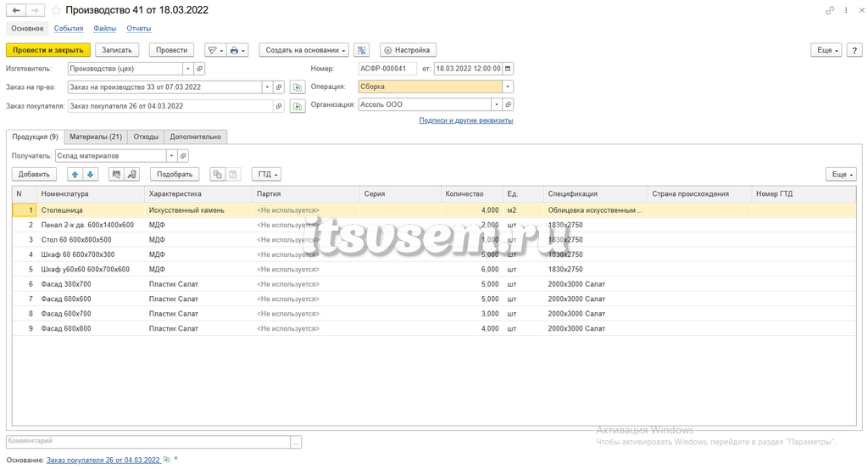Expand the Заказ на пр-во dropdown arrow
The image size is (868, 469).
pos(267,87)
